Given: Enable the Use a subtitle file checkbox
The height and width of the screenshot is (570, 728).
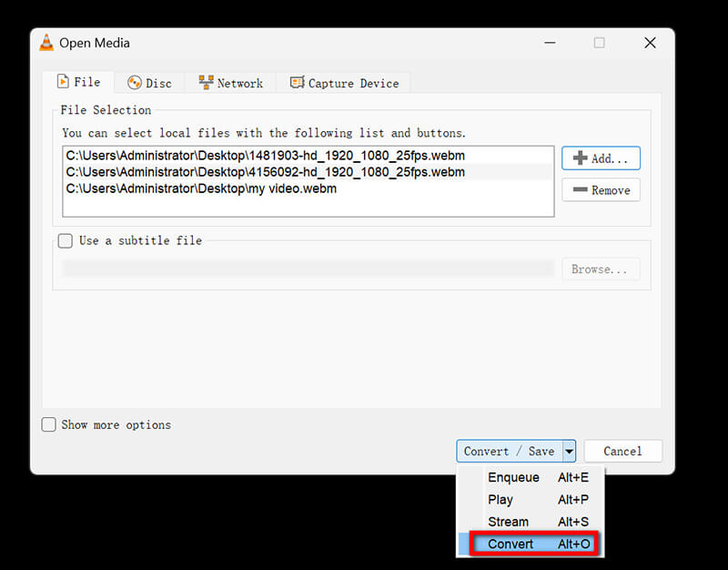Looking at the screenshot, I should point(65,240).
